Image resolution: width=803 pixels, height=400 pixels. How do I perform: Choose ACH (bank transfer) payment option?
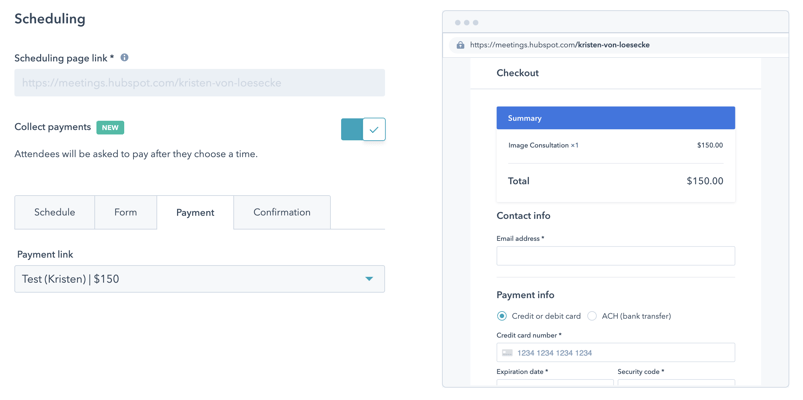[592, 316]
